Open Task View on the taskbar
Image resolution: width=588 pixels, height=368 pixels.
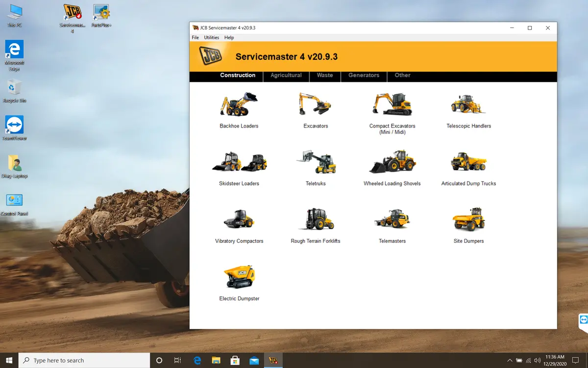(177, 360)
